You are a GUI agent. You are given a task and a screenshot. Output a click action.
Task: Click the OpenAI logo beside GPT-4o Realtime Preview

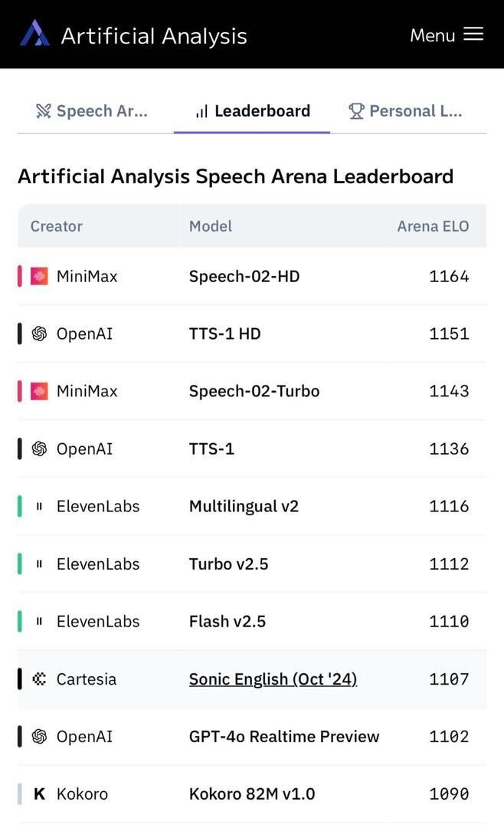pos(39,736)
